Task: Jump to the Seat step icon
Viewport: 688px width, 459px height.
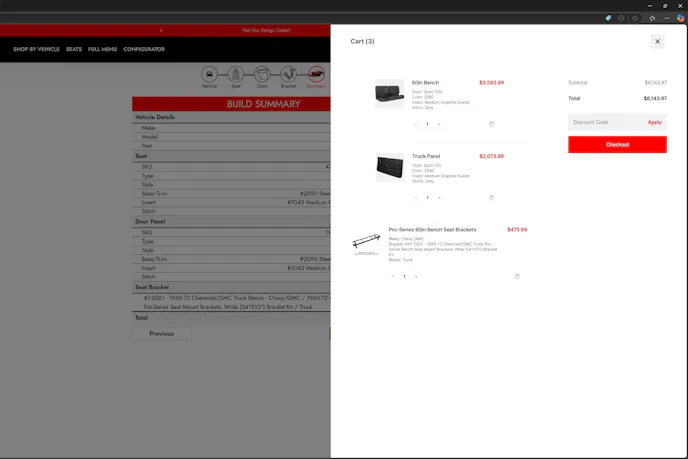Action: click(x=235, y=74)
